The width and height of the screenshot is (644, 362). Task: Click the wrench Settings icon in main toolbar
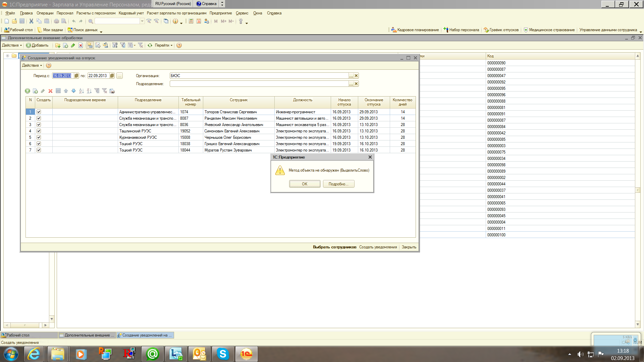coord(240,21)
